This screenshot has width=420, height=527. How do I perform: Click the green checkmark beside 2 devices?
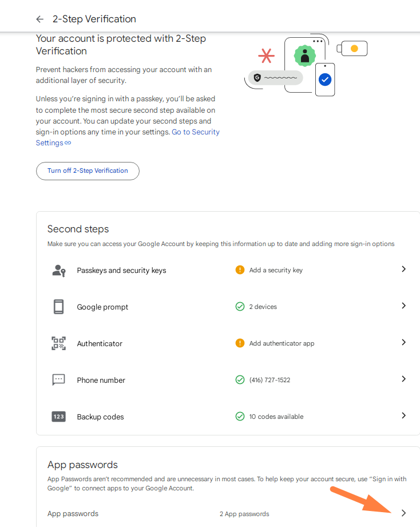[x=240, y=307]
